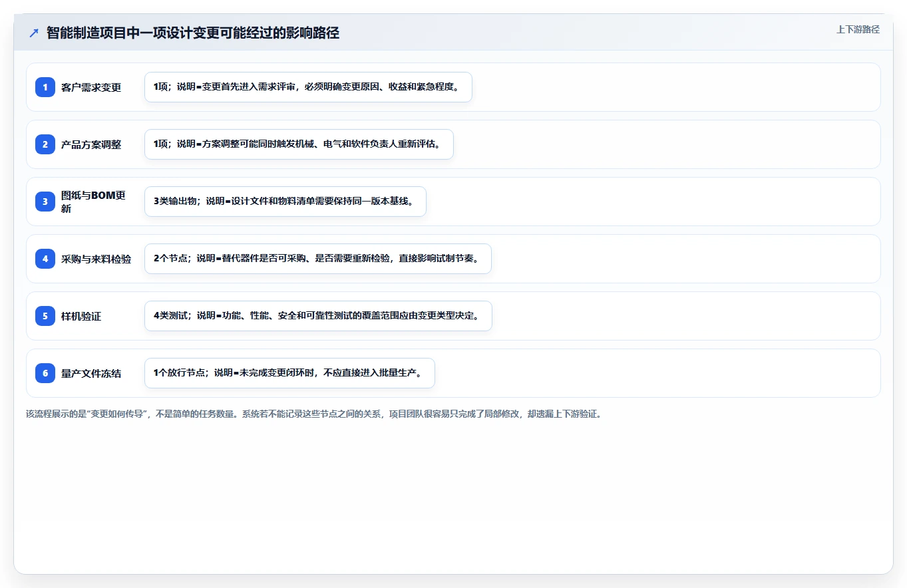Click the 采购与来料检验 step label
This screenshot has width=907, height=588.
point(96,259)
